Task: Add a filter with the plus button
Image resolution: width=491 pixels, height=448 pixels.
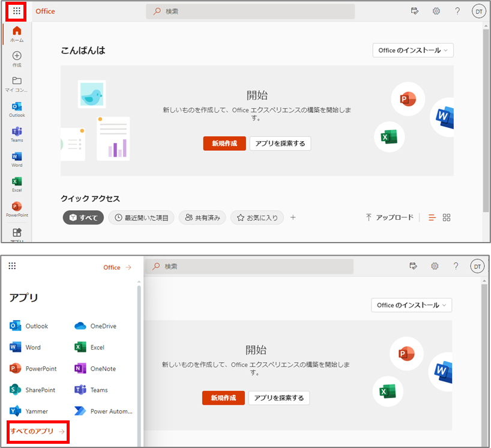Action: [293, 217]
